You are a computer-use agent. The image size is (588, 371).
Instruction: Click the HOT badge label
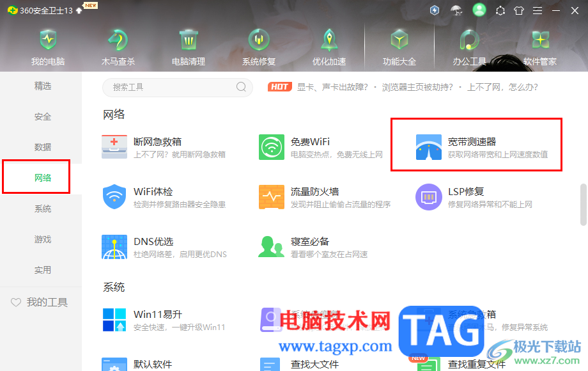click(x=280, y=87)
